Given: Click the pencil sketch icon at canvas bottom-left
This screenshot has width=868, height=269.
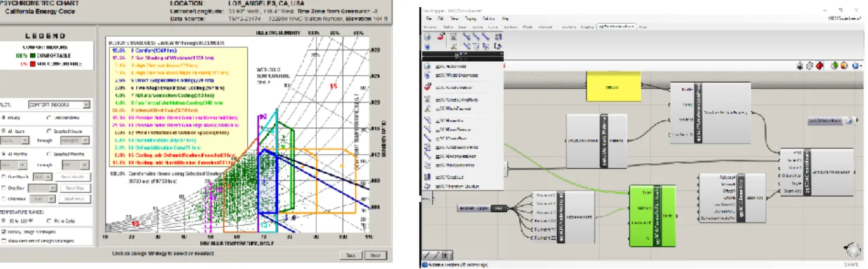Looking at the screenshot, I should 428,255.
